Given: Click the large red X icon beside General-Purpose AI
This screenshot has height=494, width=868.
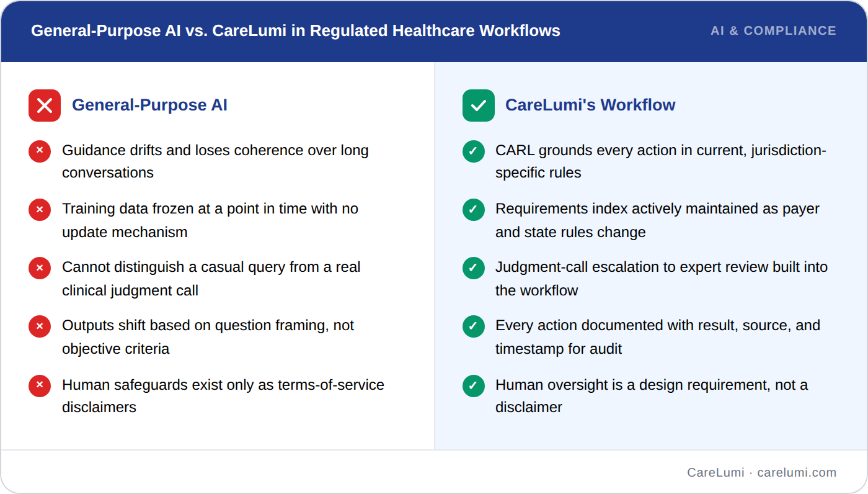Looking at the screenshot, I should tap(45, 106).
